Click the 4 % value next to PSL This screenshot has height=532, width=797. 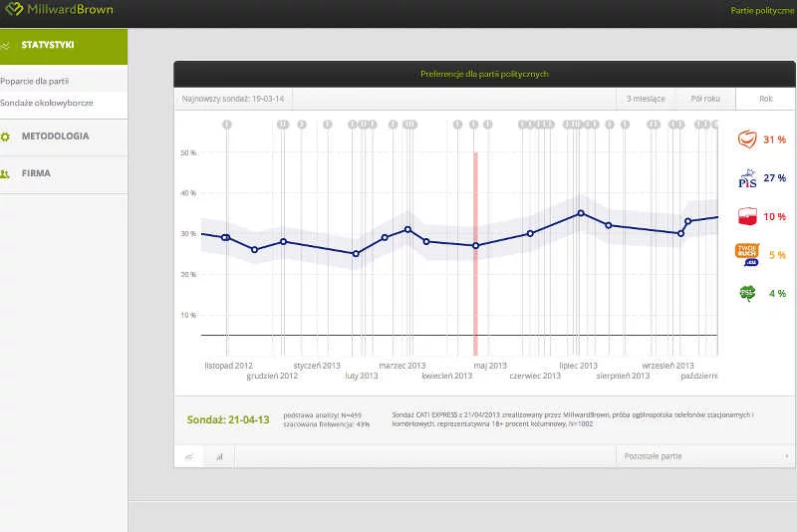(x=777, y=294)
